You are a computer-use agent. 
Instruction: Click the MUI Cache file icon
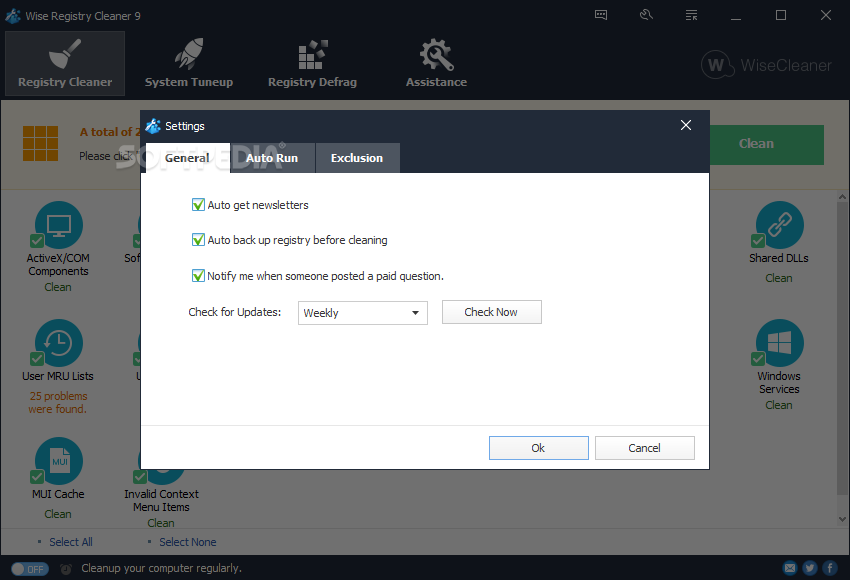click(59, 461)
